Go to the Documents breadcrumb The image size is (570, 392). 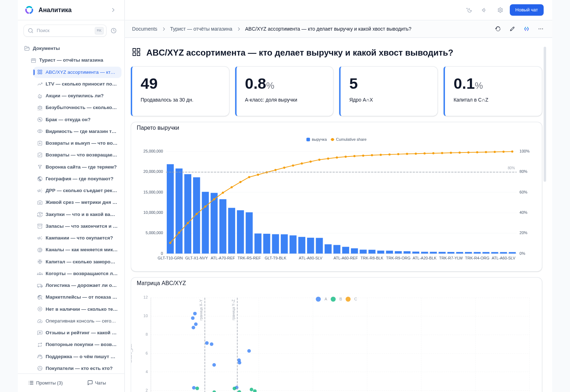click(x=145, y=29)
